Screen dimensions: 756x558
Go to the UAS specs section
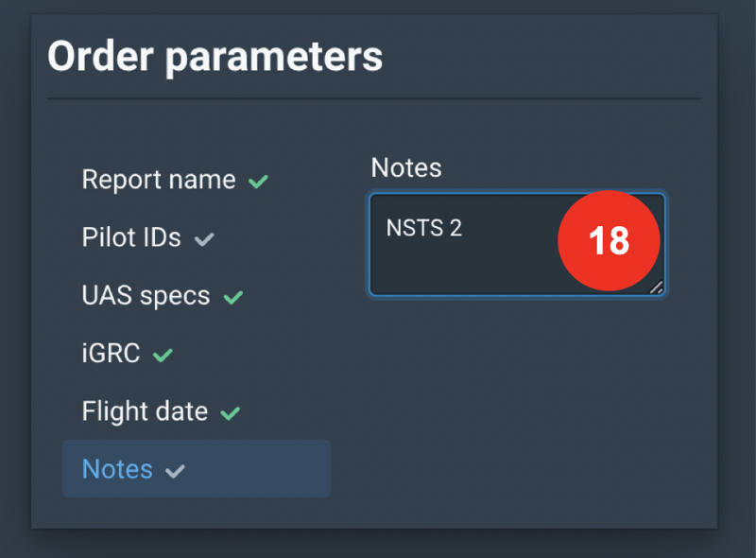point(146,296)
